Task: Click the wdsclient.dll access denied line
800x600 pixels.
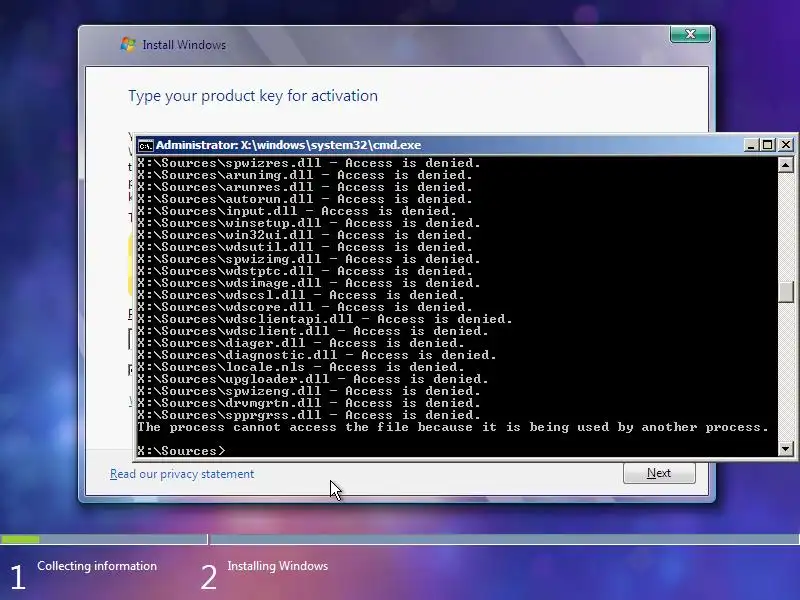Action: coord(313,331)
